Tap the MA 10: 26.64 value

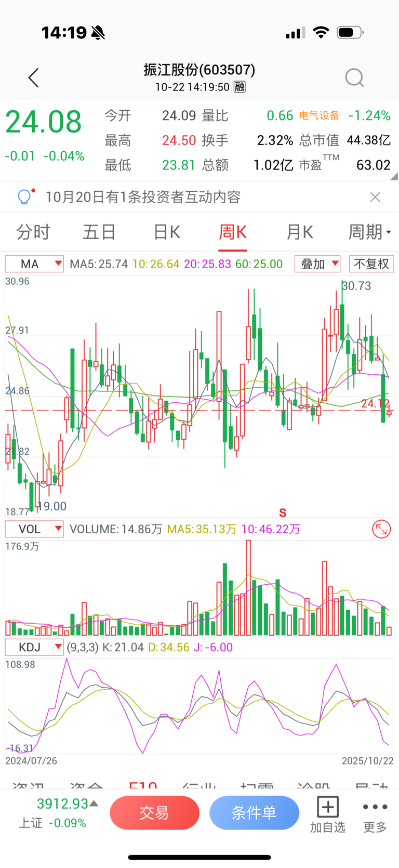[x=156, y=264]
